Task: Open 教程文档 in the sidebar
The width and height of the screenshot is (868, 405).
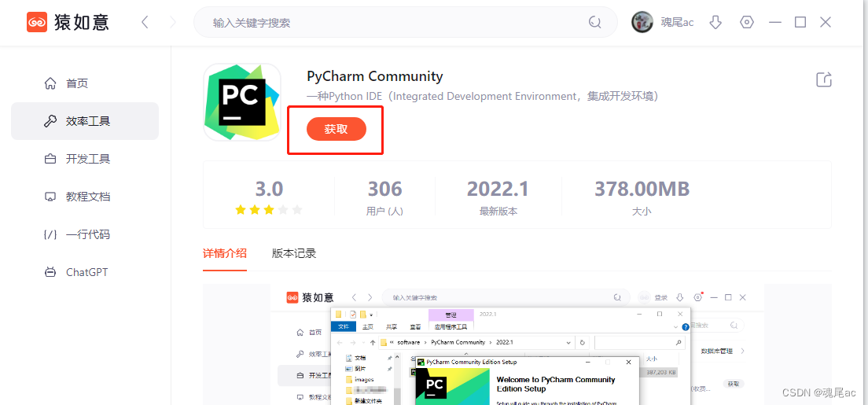Action: 85,197
